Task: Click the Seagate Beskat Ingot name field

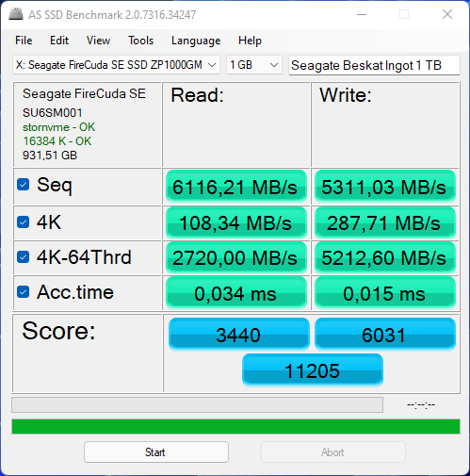Action: (x=374, y=65)
